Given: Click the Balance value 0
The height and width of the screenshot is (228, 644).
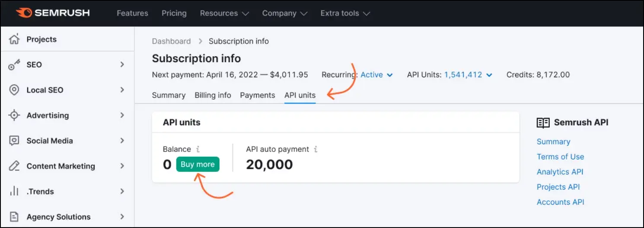Looking at the screenshot, I should [167, 165].
